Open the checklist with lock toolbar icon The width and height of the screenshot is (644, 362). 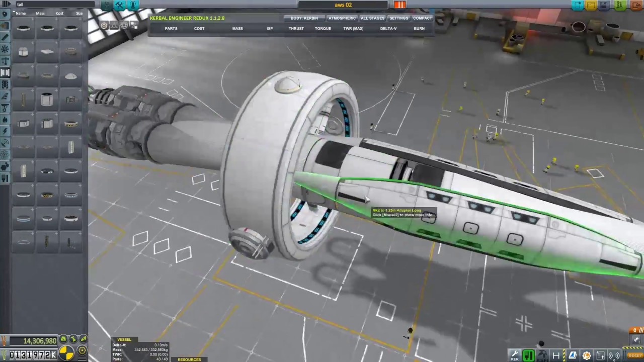601,355
